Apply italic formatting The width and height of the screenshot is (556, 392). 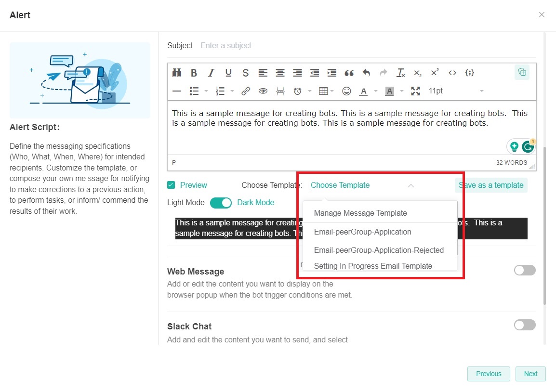(x=211, y=72)
